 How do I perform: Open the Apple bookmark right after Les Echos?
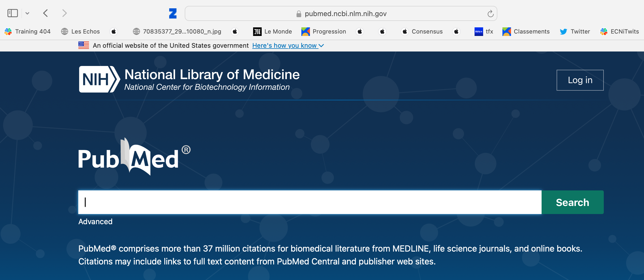coord(114,31)
